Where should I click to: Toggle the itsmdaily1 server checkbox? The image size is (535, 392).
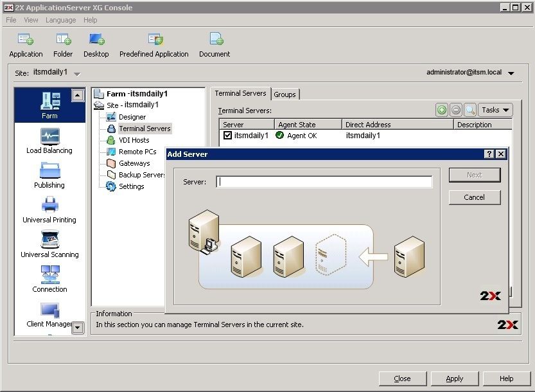pos(227,135)
